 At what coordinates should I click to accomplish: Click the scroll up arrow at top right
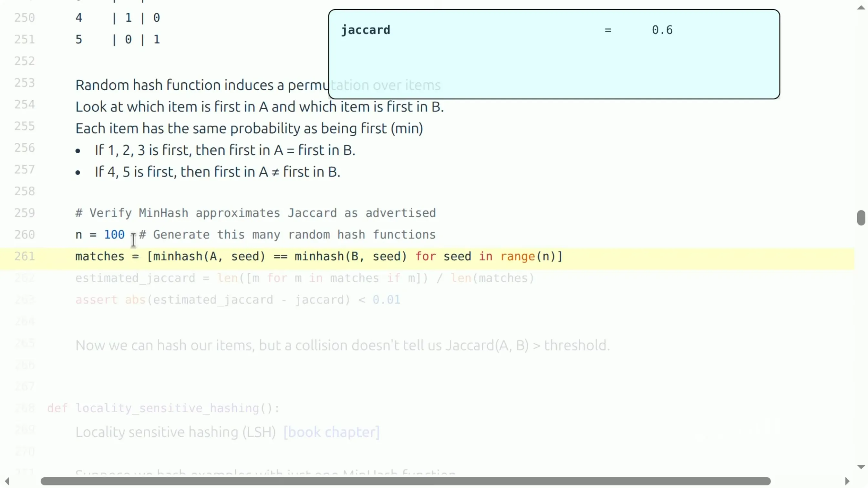(861, 7)
